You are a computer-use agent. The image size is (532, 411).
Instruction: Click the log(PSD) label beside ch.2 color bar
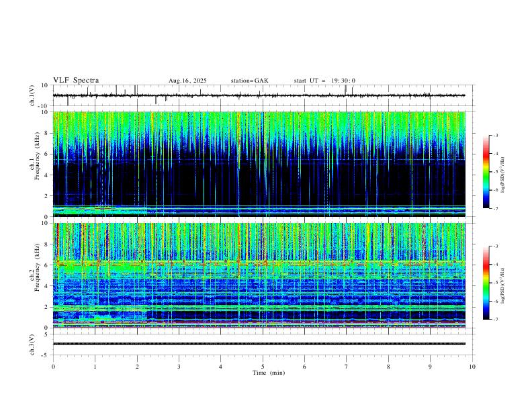point(502,286)
